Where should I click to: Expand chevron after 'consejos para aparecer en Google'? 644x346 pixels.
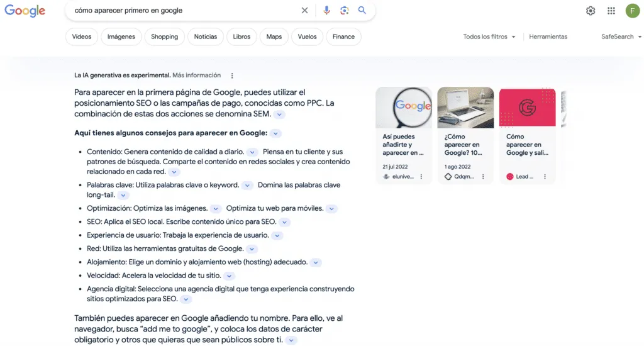click(x=275, y=133)
